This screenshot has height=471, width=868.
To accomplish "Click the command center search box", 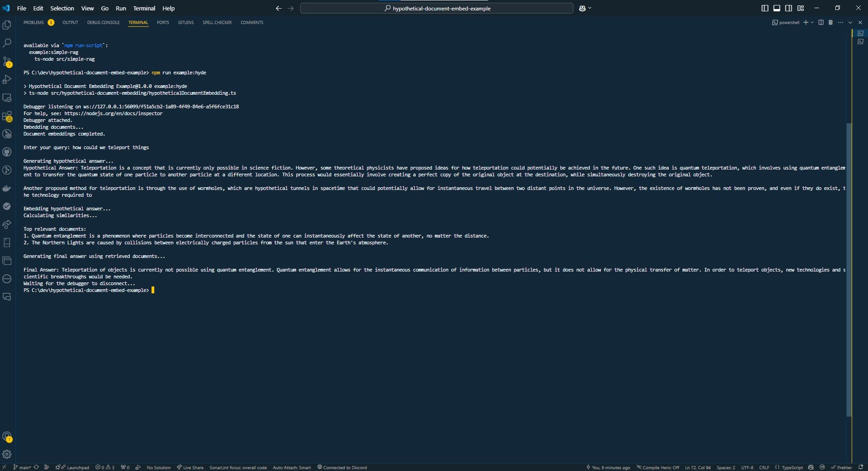I will [436, 8].
